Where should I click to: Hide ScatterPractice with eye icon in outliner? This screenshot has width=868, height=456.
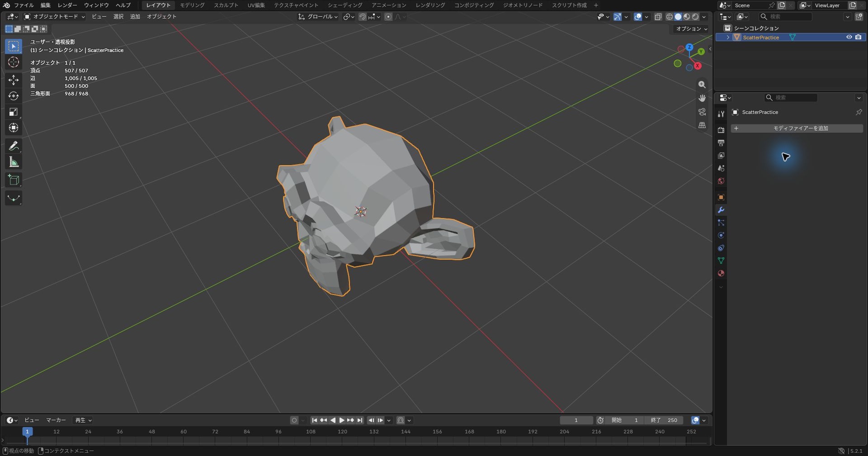tap(849, 37)
